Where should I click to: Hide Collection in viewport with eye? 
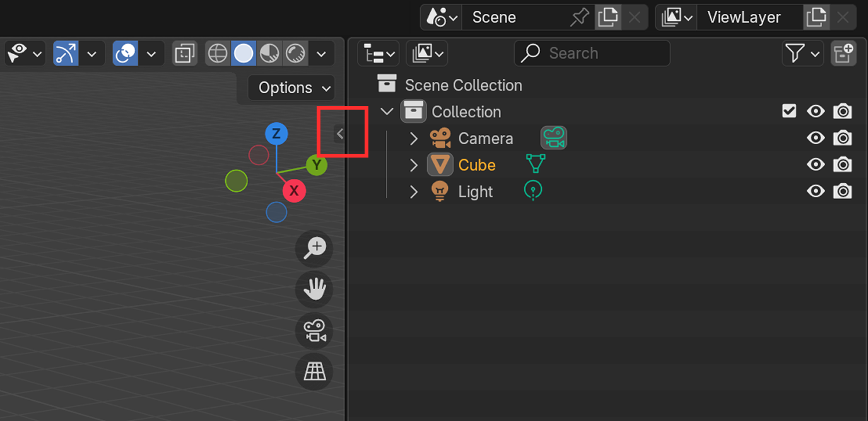click(x=816, y=112)
